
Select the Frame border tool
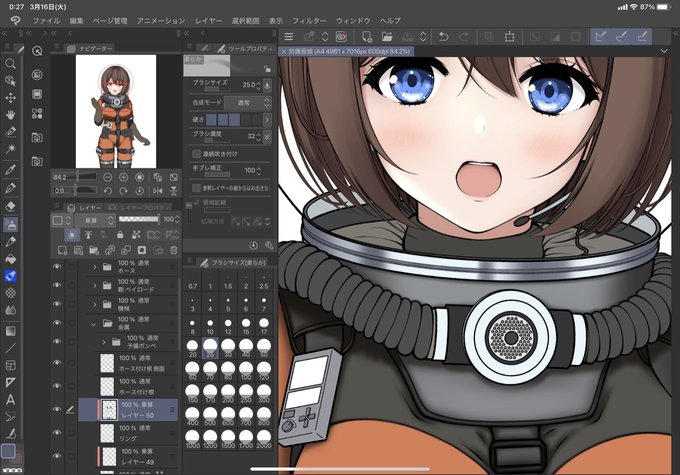pyautogui.click(x=10, y=365)
